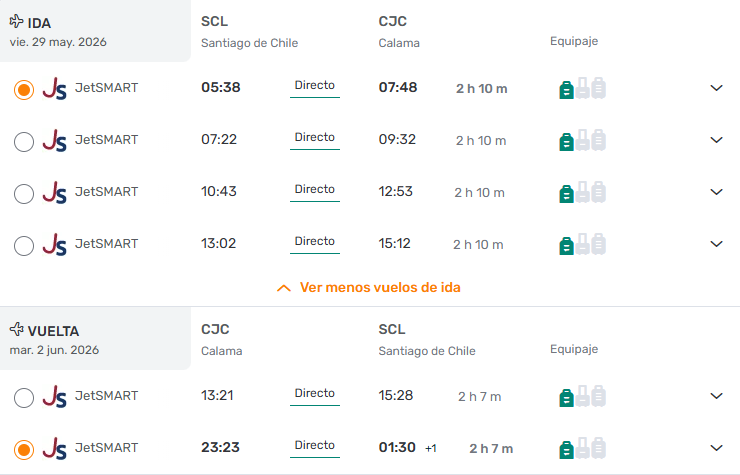Click baggage icons for 13:02 flight
This screenshot has width=740, height=475.
[x=582, y=244]
